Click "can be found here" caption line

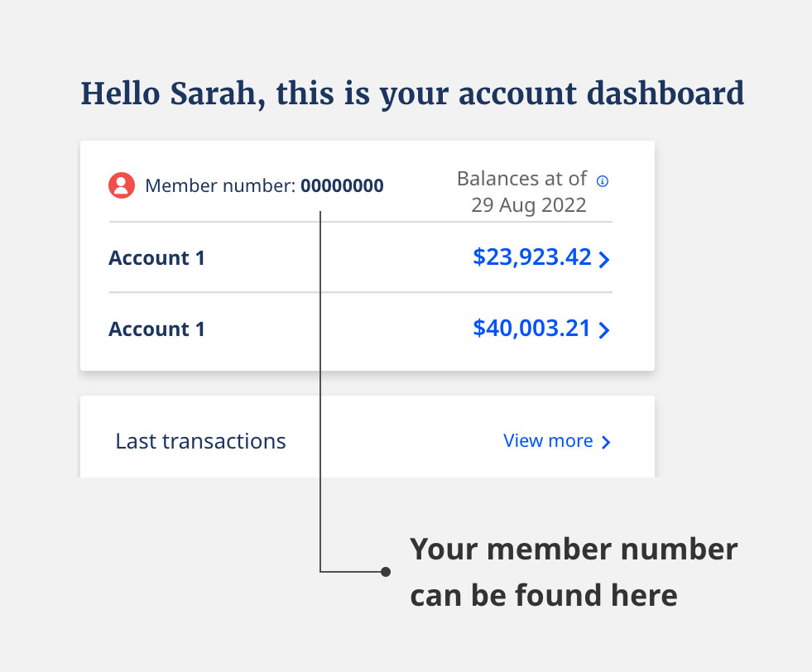pyautogui.click(x=543, y=595)
